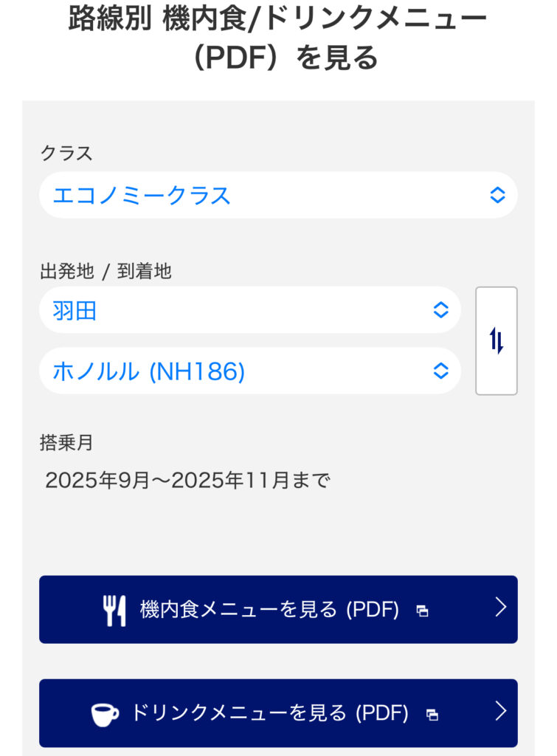Swap departure and arrival airports
The width and height of the screenshot is (557, 756).
coord(497,341)
